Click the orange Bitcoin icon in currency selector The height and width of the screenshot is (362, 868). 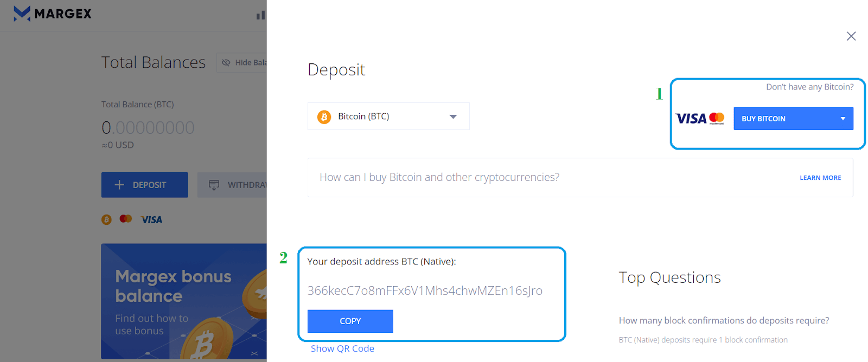pos(324,117)
